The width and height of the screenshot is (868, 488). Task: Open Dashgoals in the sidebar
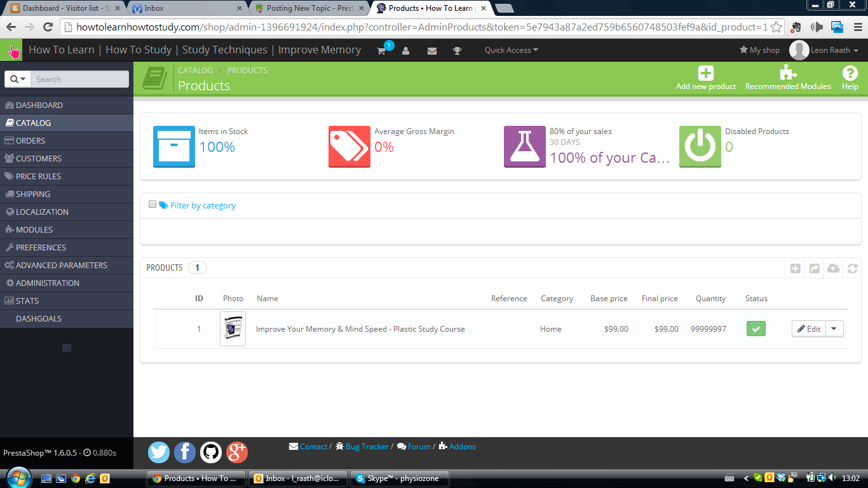coord(67,319)
